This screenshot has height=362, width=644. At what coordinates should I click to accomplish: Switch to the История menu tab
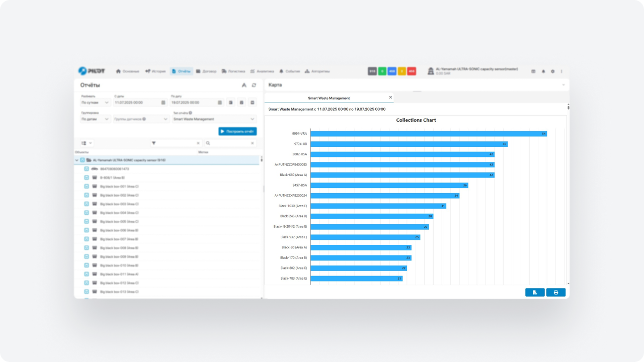[x=155, y=71]
